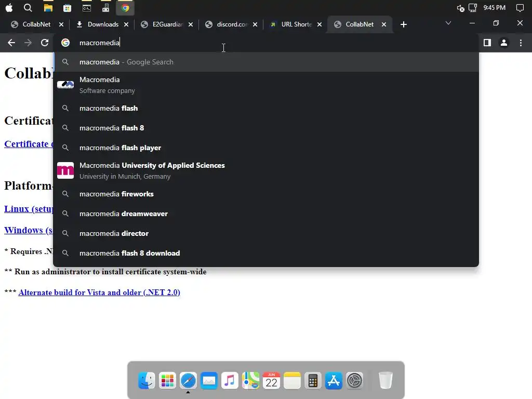Choose the 'macromedia flash player' suggestion
This screenshot has width=532, height=399.
[266, 148]
